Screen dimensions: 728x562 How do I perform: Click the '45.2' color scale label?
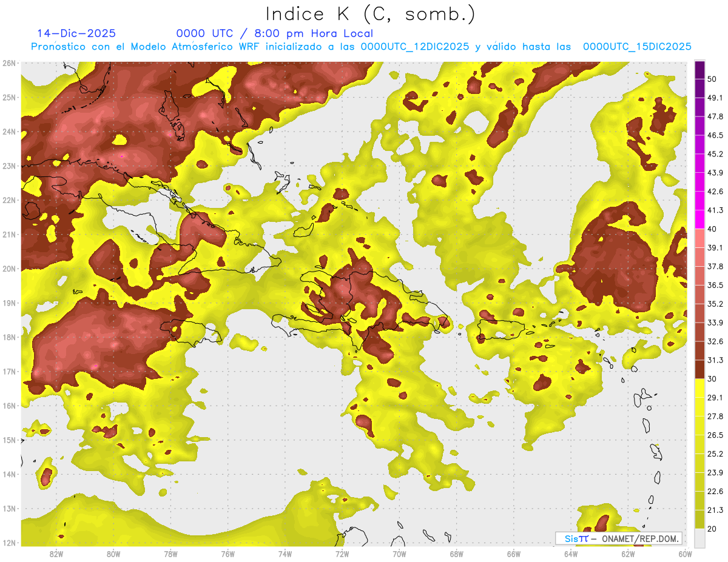click(x=715, y=154)
